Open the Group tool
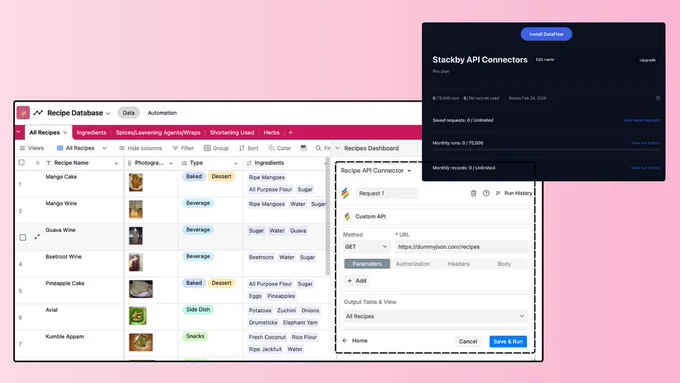Viewport: 680px width, 383px height. [x=216, y=148]
